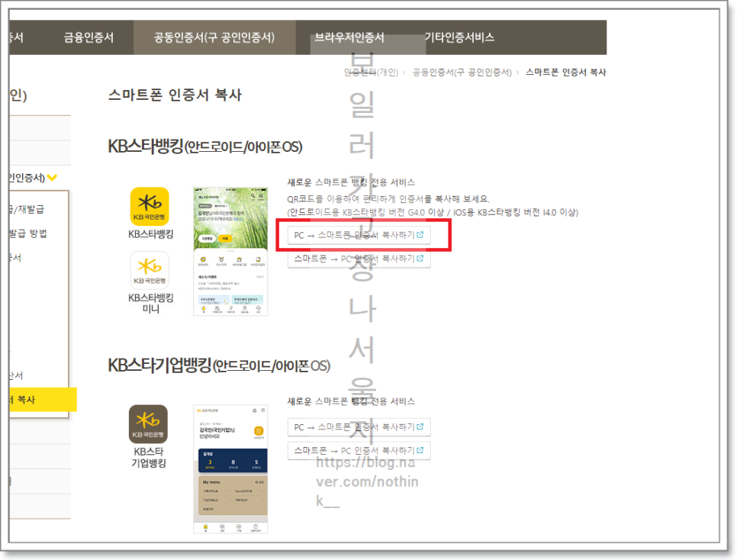Click external-link icon on 기업뱅킹 스마트폰 → PC button
The width and height of the screenshot is (737, 560).
coord(420,450)
